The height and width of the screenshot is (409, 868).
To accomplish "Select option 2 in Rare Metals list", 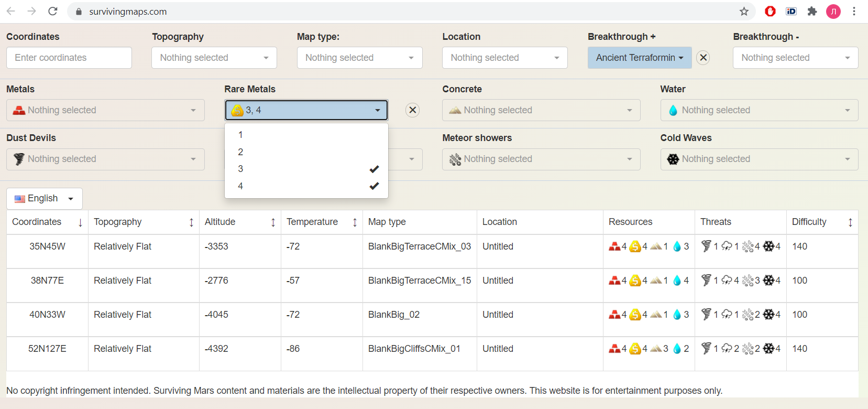I will click(306, 152).
